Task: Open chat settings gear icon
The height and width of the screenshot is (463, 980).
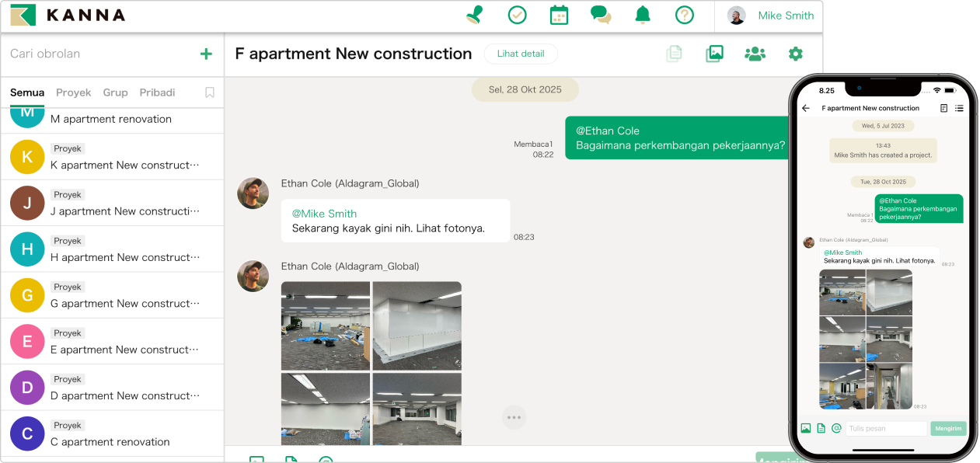Action: [x=795, y=54]
